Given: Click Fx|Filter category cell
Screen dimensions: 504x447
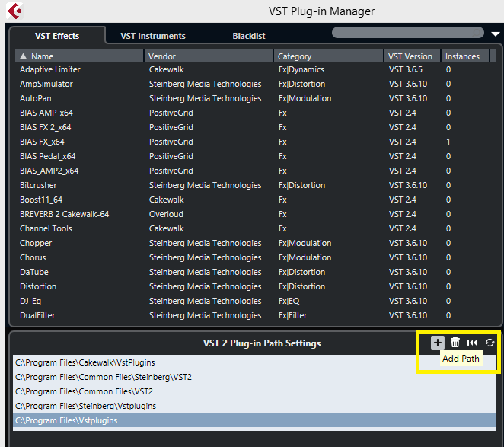Looking at the screenshot, I should [x=293, y=315].
